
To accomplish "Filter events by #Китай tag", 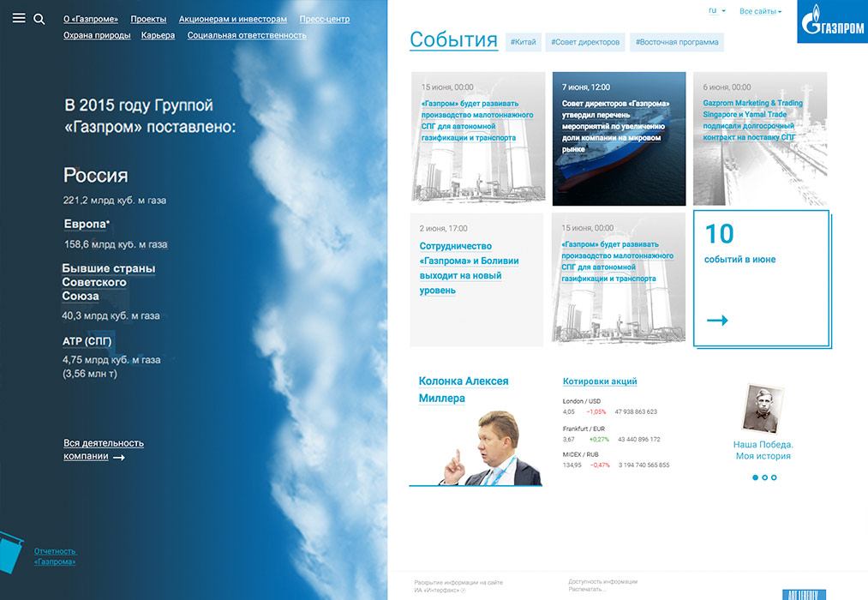I will (x=523, y=42).
